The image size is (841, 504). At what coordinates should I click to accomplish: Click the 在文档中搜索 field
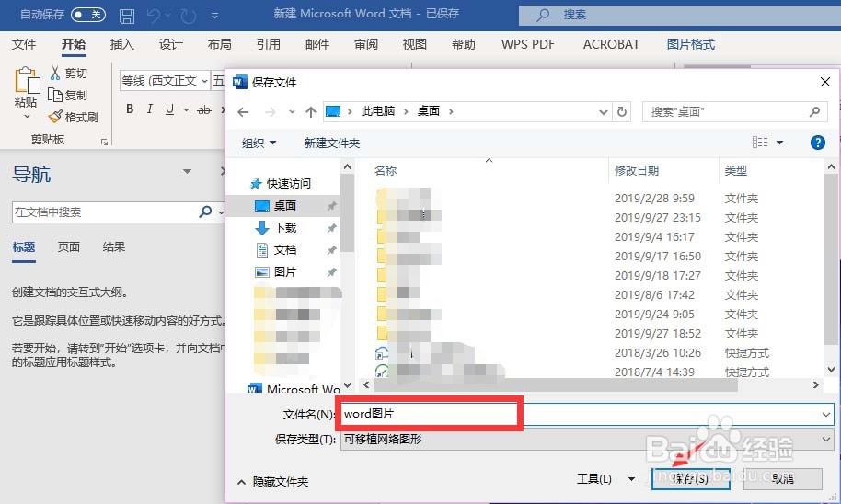[105, 212]
